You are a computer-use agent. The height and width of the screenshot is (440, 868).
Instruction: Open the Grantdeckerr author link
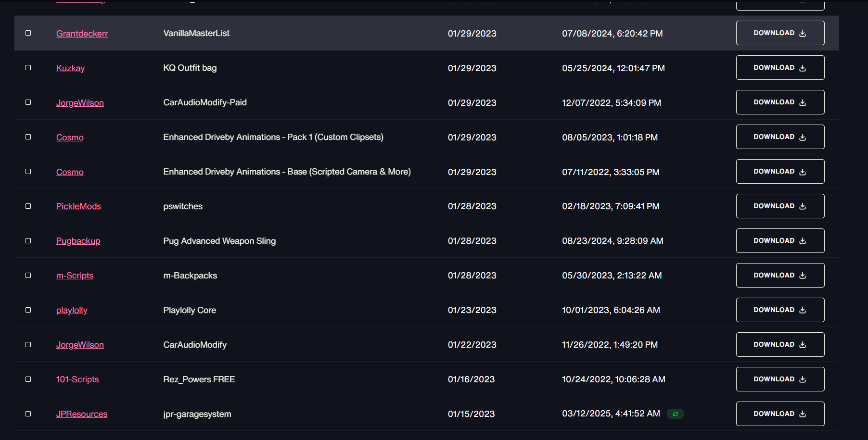82,34
